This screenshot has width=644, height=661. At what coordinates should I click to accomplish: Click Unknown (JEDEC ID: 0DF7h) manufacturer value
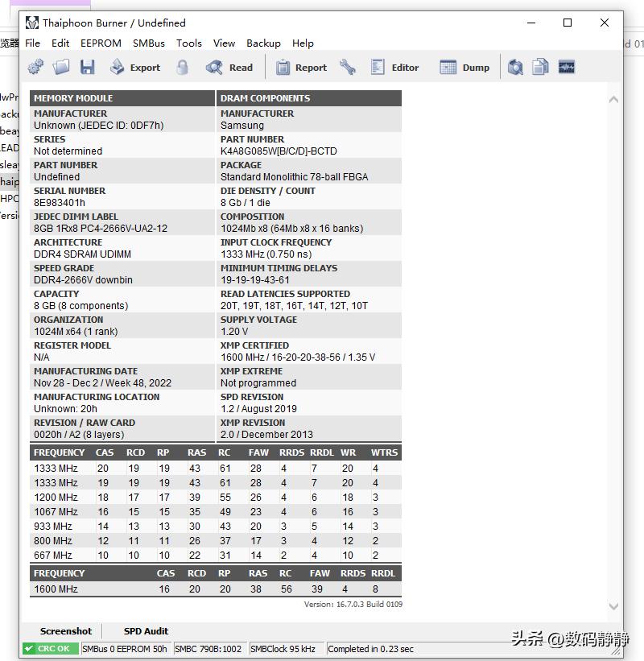pyautogui.click(x=99, y=126)
